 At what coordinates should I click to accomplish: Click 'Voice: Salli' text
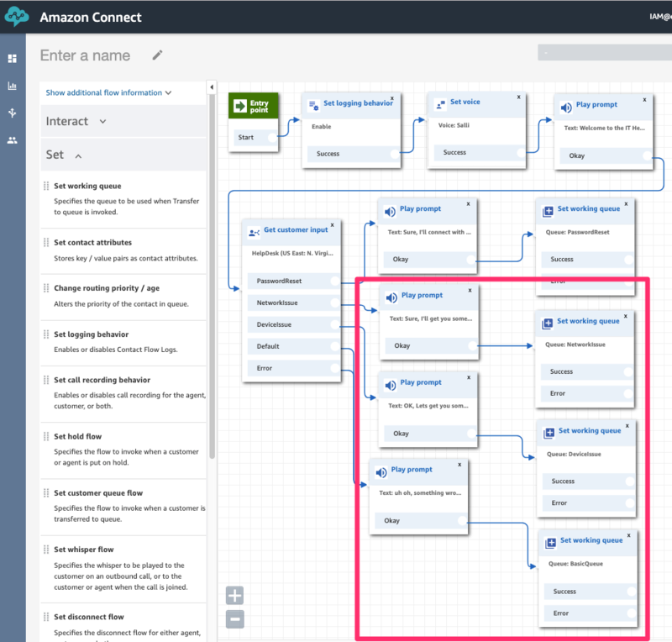454,125
